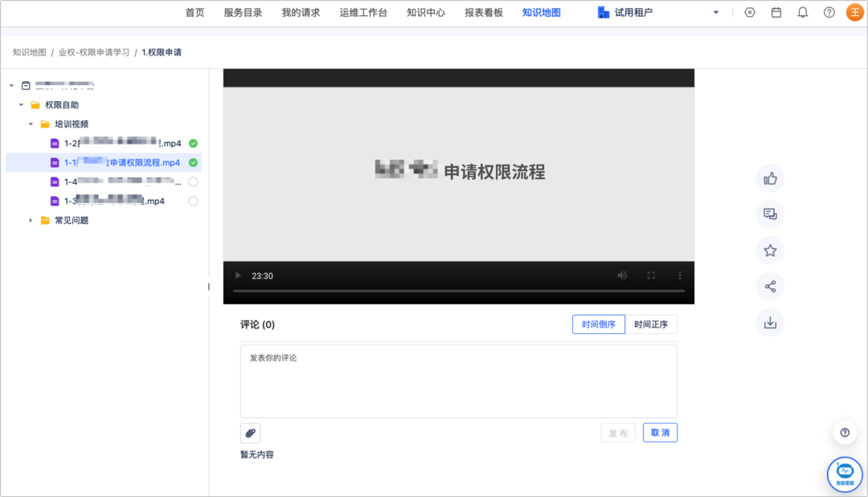This screenshot has width=868, height=497.
Task: Click the tenant building icon
Action: coord(604,12)
